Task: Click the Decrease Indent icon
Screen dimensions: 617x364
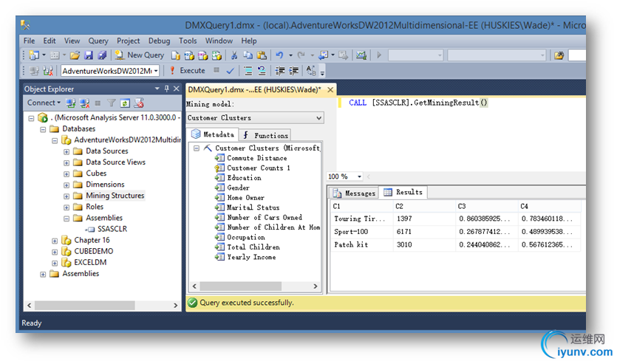Action: coord(280,71)
